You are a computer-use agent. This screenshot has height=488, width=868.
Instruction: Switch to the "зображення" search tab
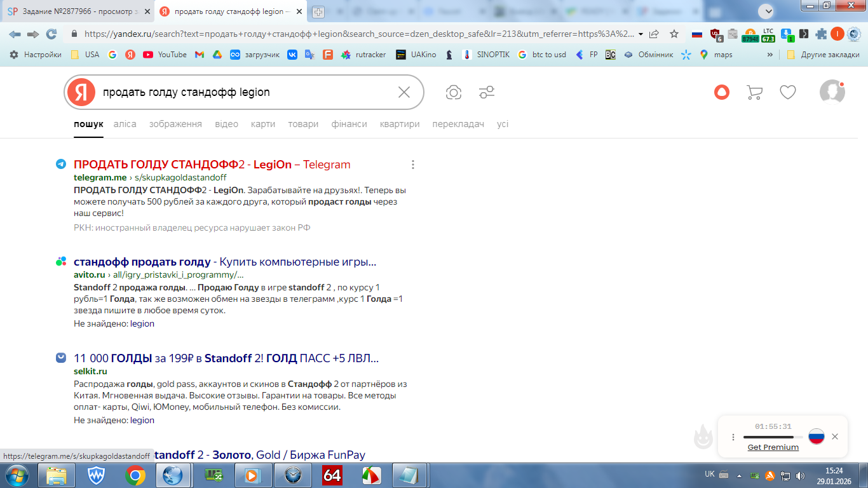[175, 124]
